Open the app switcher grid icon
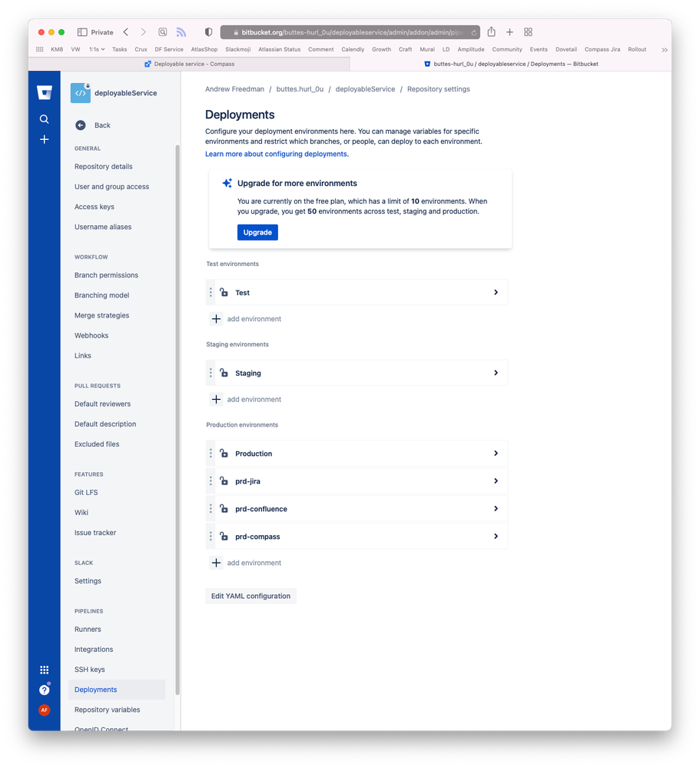Screen dimensions: 700x768 click(x=44, y=670)
